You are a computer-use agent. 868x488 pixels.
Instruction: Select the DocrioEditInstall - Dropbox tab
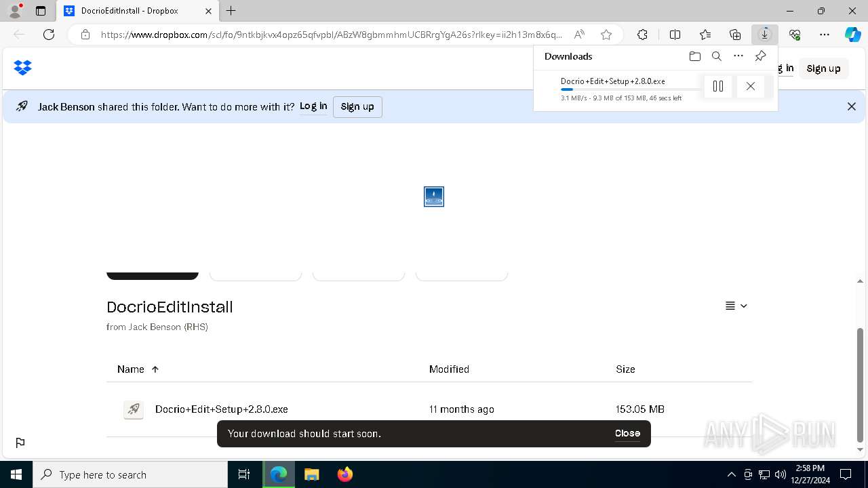[x=138, y=11]
